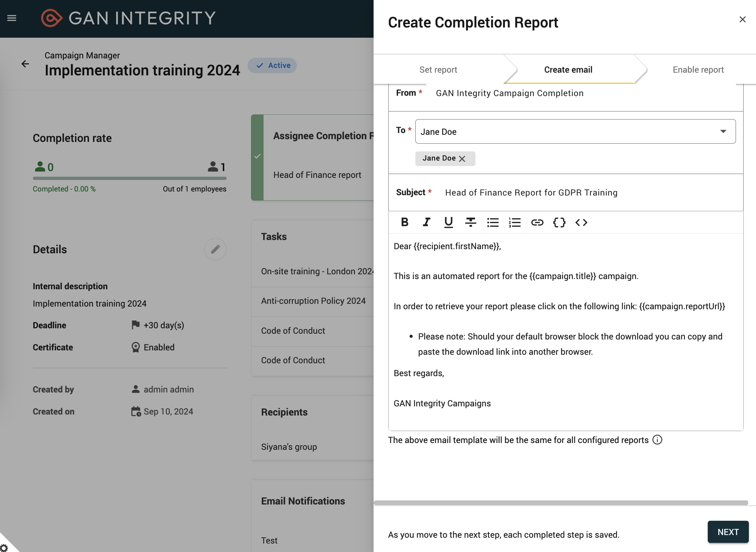Click the Active status badge
Image resolution: width=756 pixels, height=552 pixels.
272,66
